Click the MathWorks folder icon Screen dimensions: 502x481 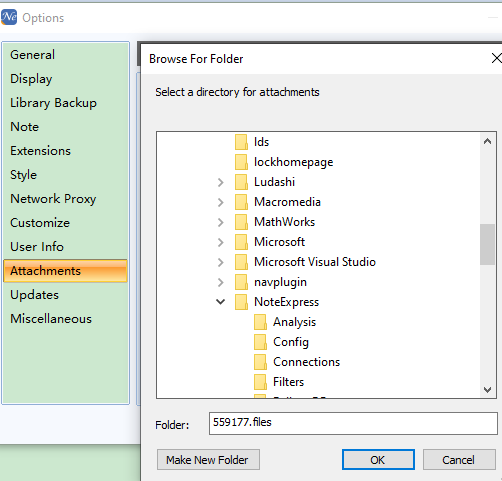(241, 222)
